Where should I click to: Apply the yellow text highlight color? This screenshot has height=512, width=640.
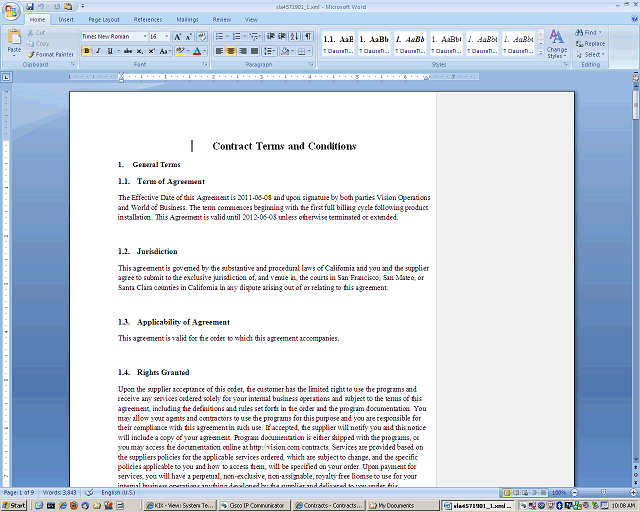pyautogui.click(x=180, y=51)
